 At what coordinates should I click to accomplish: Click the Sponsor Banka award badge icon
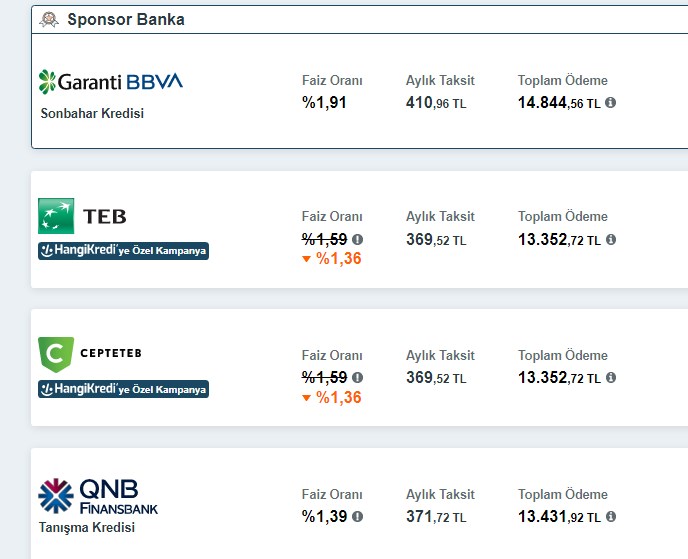(49, 19)
